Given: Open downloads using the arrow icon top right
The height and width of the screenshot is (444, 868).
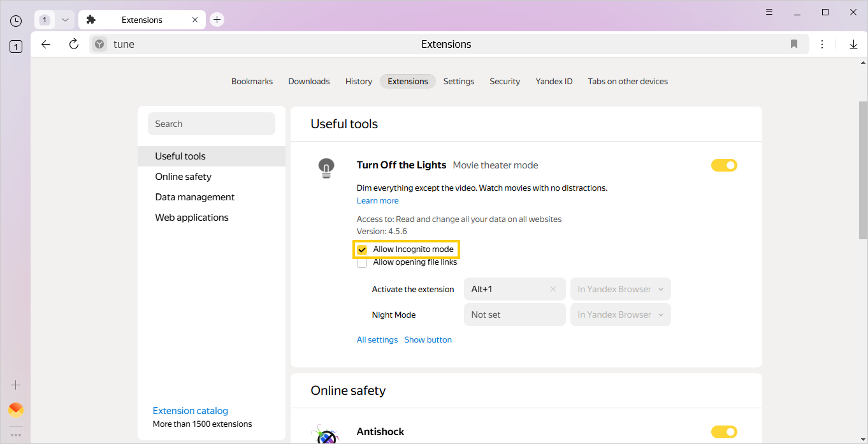Looking at the screenshot, I should click(853, 44).
